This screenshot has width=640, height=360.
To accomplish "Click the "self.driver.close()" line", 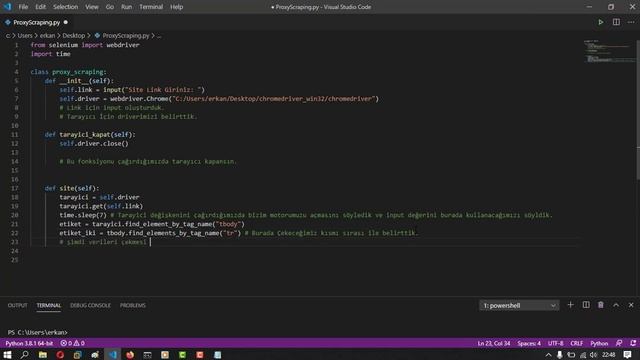I will (94, 143).
